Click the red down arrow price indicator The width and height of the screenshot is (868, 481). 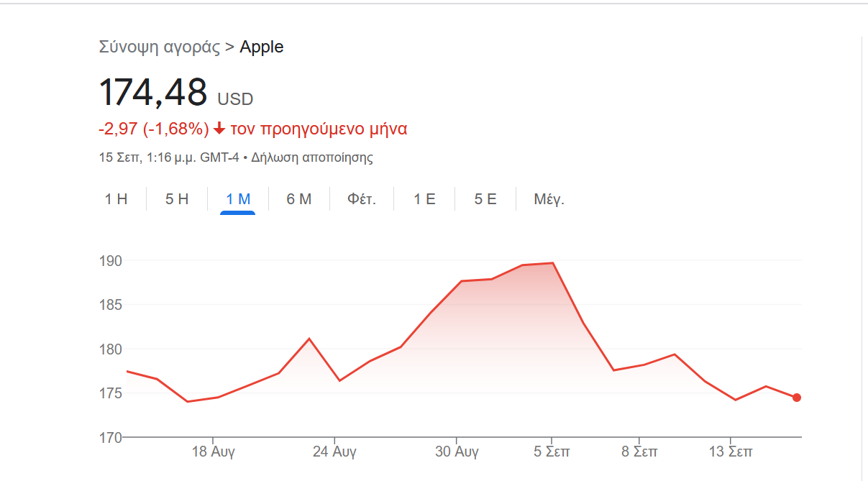219,129
